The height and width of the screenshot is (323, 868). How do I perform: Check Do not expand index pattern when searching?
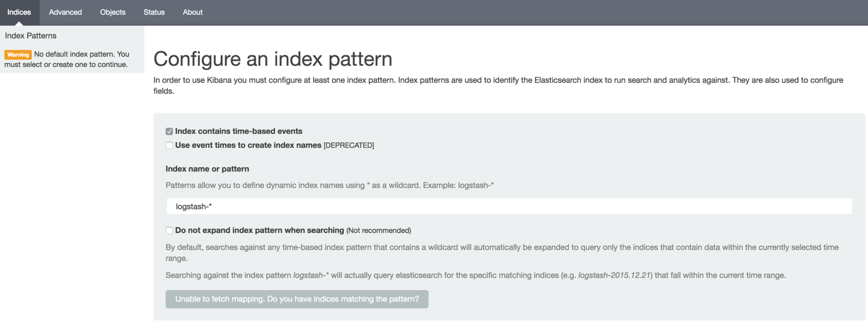pyautogui.click(x=169, y=231)
